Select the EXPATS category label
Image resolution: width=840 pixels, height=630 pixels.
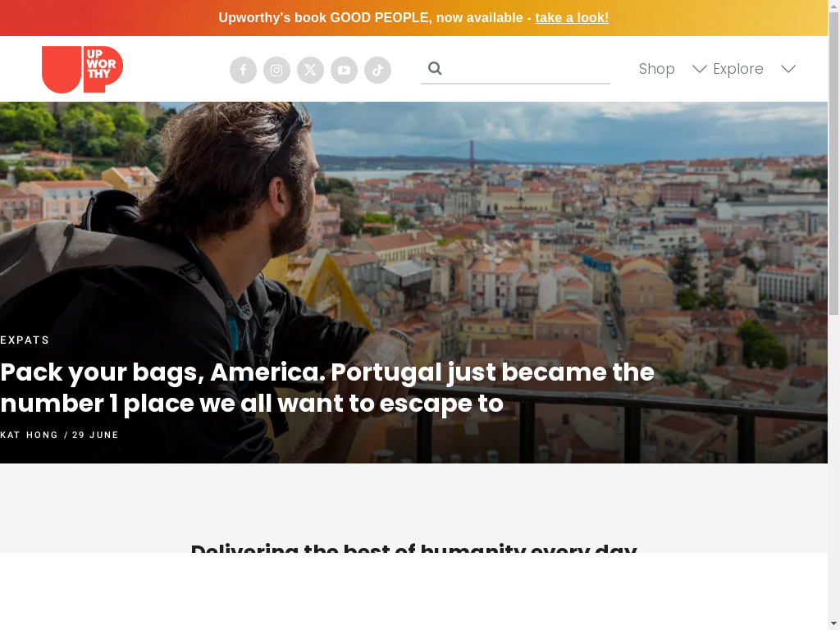[25, 340]
